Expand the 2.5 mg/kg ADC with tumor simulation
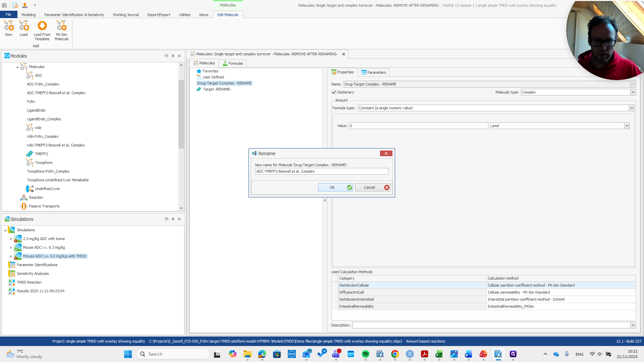644x362 pixels. point(11,239)
